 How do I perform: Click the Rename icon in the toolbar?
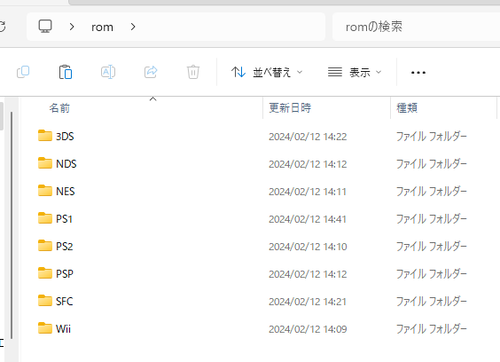108,72
